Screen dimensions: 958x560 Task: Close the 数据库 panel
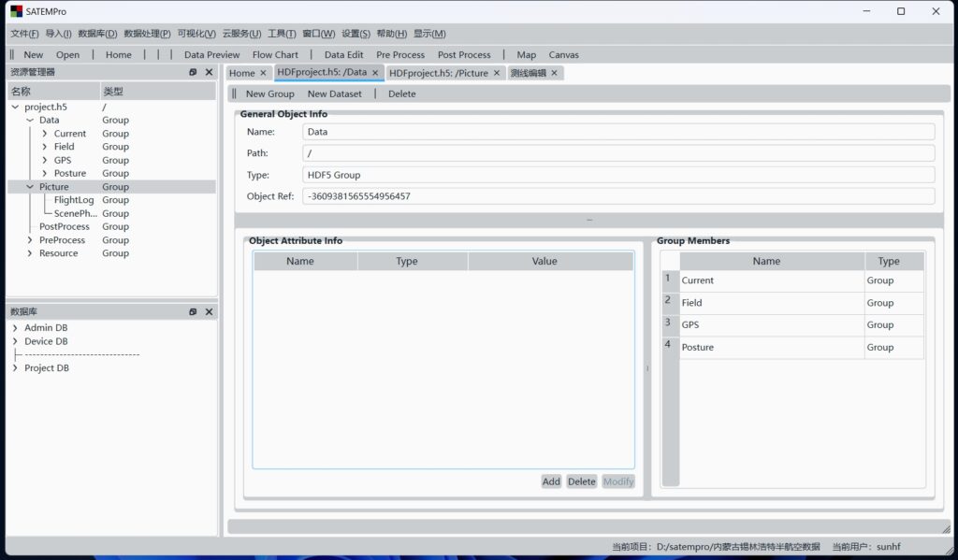pyautogui.click(x=209, y=311)
